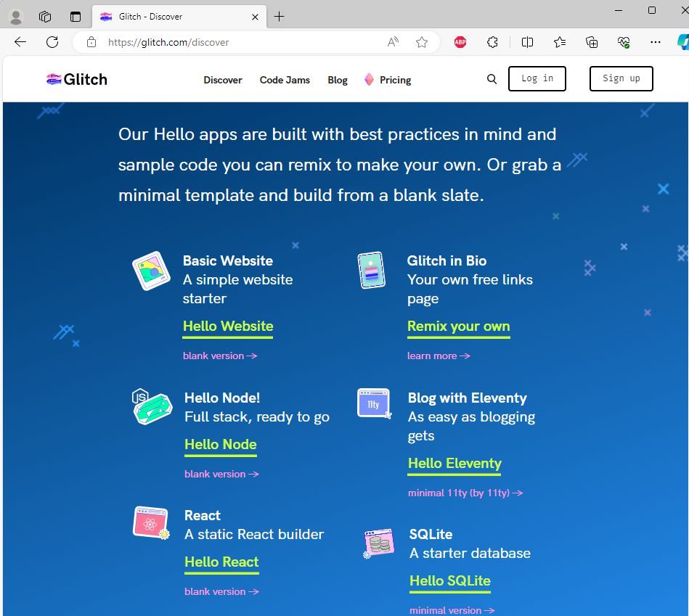Follow the Remix your own link

458,327
